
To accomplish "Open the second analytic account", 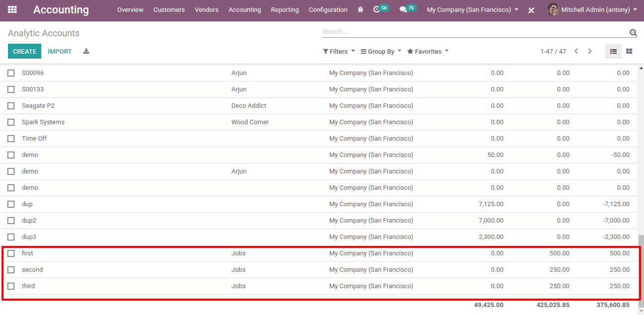I will (x=32, y=270).
